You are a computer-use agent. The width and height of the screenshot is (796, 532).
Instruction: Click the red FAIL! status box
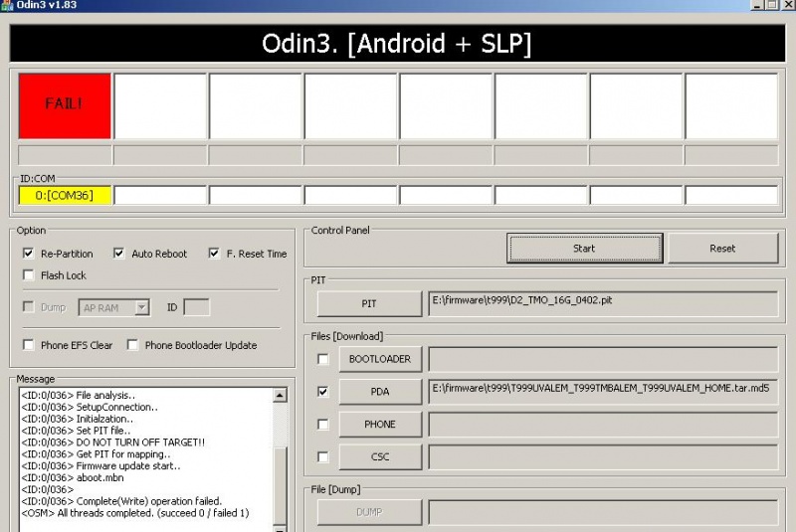click(x=65, y=105)
